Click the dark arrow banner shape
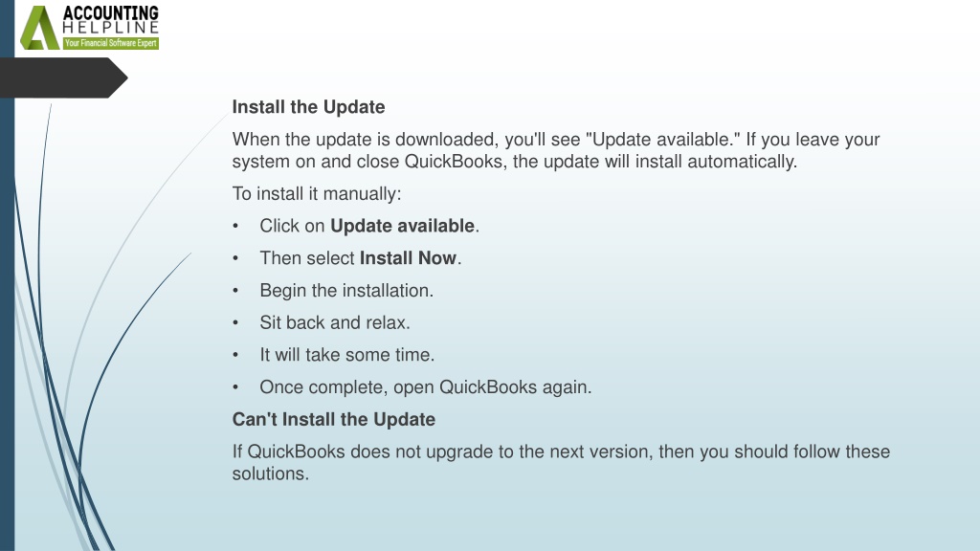Viewport: 980px width, 551px height. pos(64,77)
